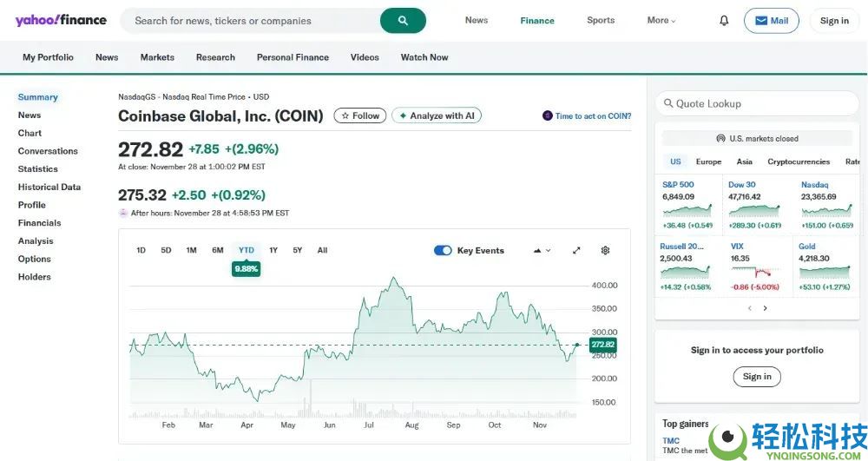Image resolution: width=868 pixels, height=461 pixels.
Task: Select the 6M chart range
Action: click(x=218, y=250)
